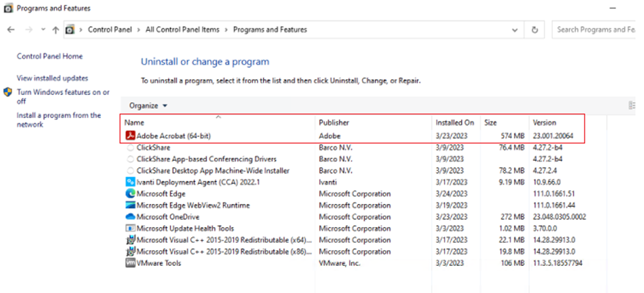
Task: Go up one level with up arrow
Action: (x=55, y=30)
